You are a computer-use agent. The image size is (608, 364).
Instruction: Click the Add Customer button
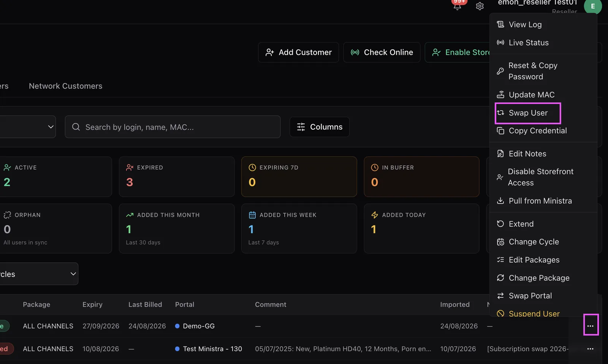298,52
